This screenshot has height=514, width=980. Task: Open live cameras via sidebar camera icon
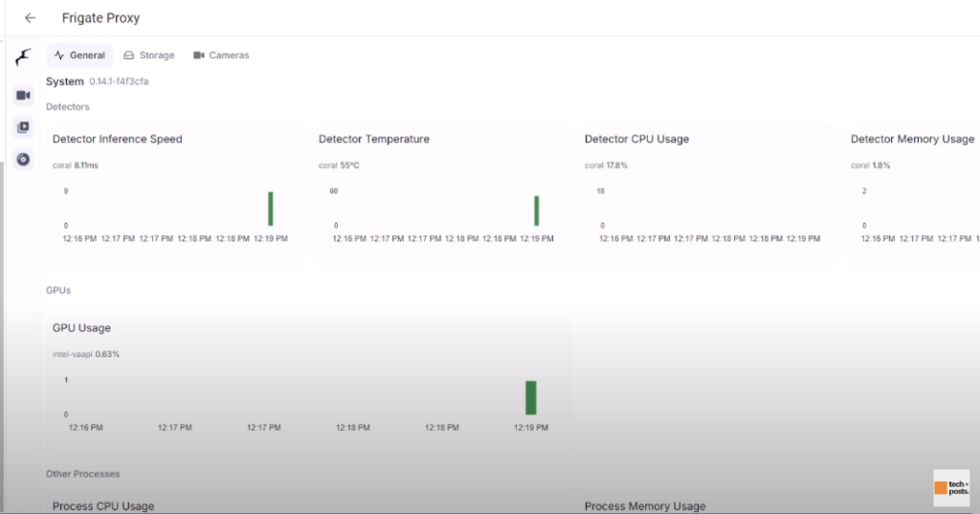(23, 95)
